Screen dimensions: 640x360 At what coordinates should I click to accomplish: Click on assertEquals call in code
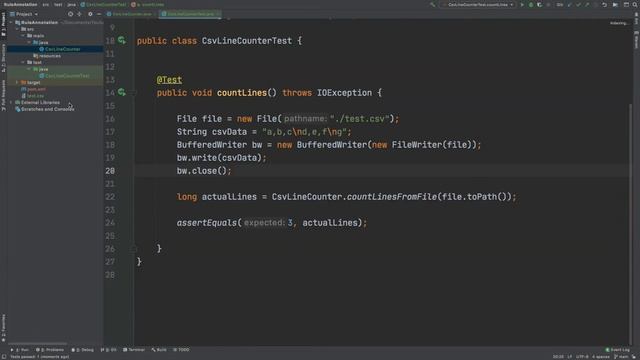pos(207,223)
